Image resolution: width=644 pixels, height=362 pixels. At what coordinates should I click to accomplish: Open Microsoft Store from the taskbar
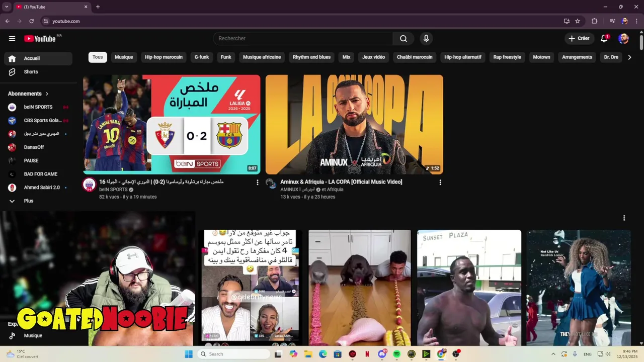click(338, 354)
